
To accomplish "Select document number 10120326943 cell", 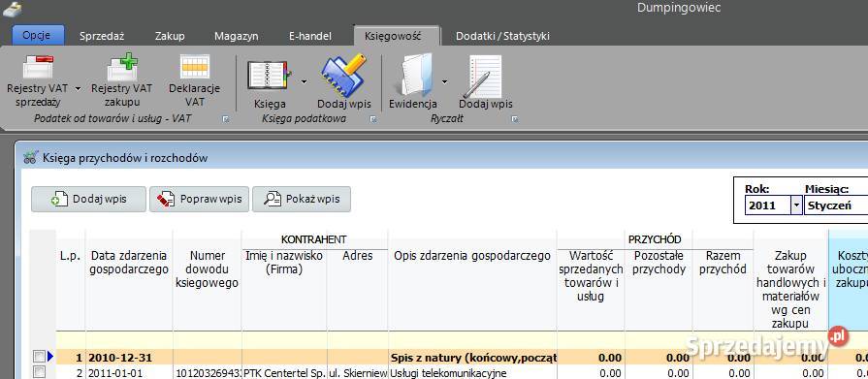I will pos(207,373).
